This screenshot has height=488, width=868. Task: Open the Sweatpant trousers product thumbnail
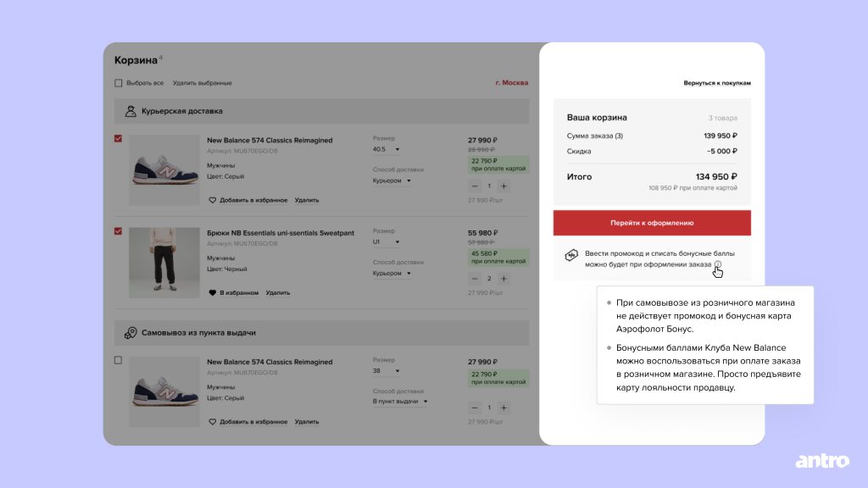[x=164, y=262]
